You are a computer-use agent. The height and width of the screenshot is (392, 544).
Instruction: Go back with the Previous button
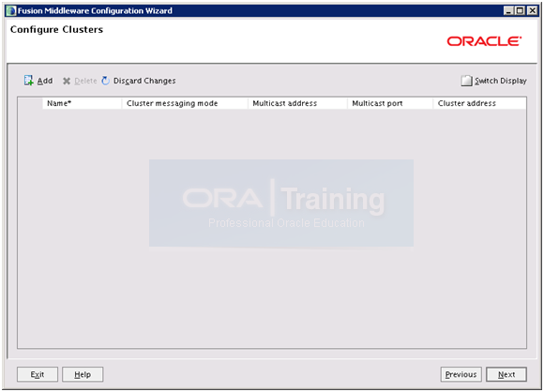(461, 374)
